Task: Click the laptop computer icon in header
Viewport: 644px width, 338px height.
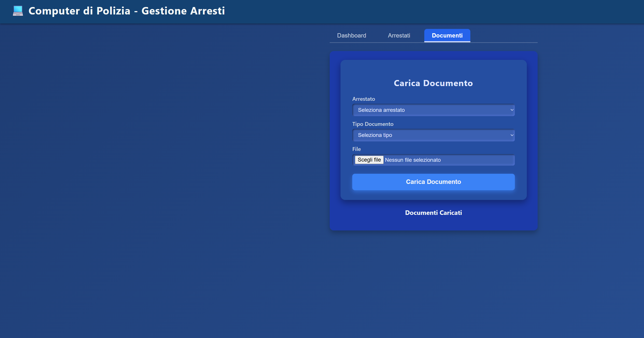Action: click(x=18, y=11)
